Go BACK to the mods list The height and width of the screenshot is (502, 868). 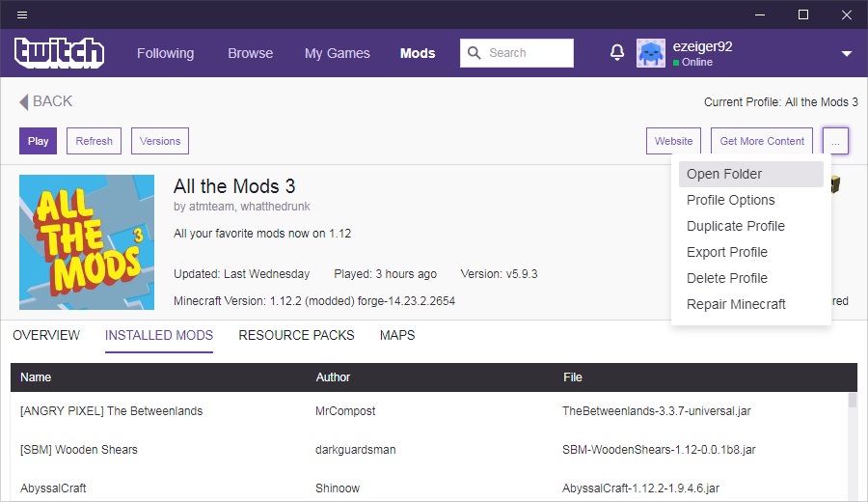[x=45, y=101]
